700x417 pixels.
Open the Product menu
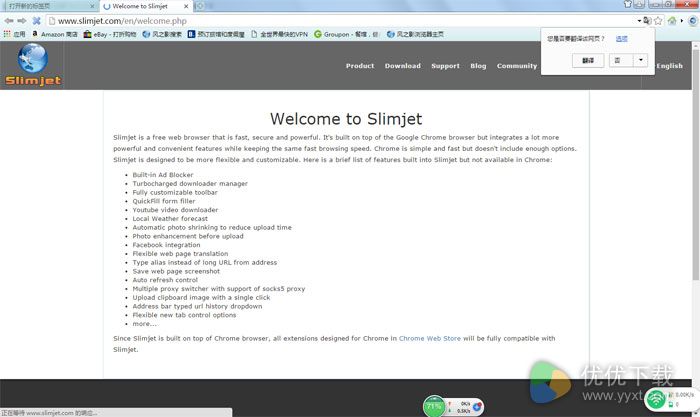coord(360,66)
